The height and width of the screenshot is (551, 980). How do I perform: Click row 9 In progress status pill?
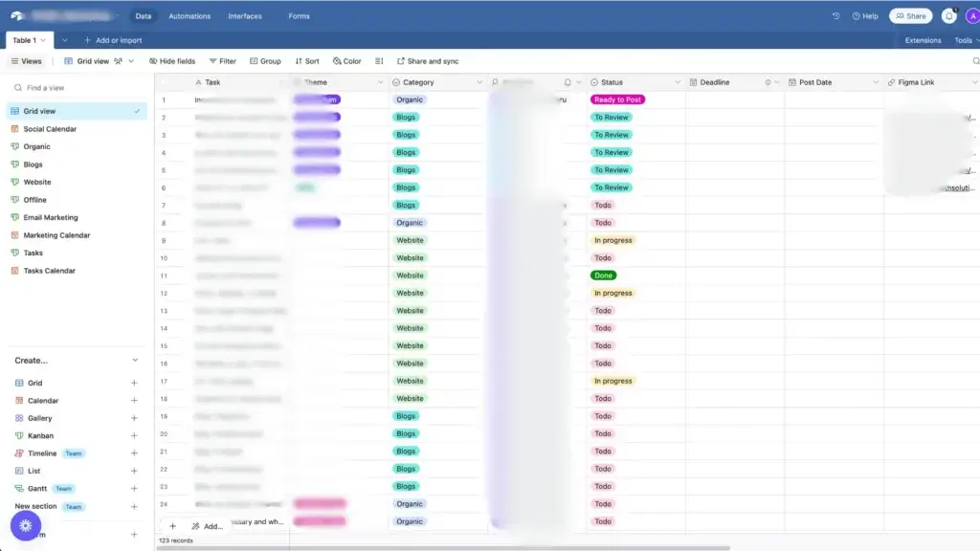point(612,240)
